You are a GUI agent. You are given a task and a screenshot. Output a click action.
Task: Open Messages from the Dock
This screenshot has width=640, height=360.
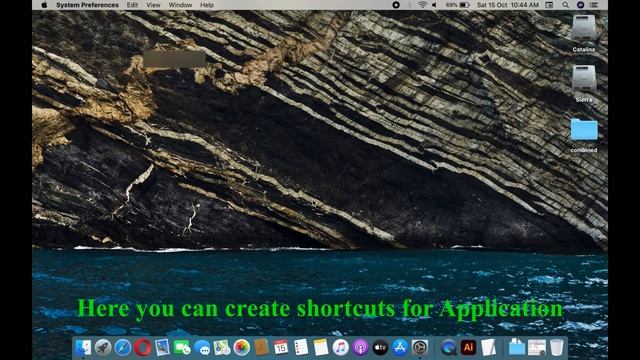202,348
